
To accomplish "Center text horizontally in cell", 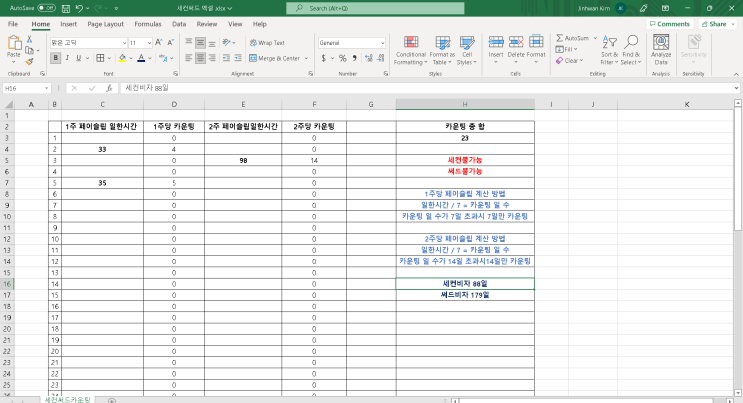I will click(x=200, y=58).
